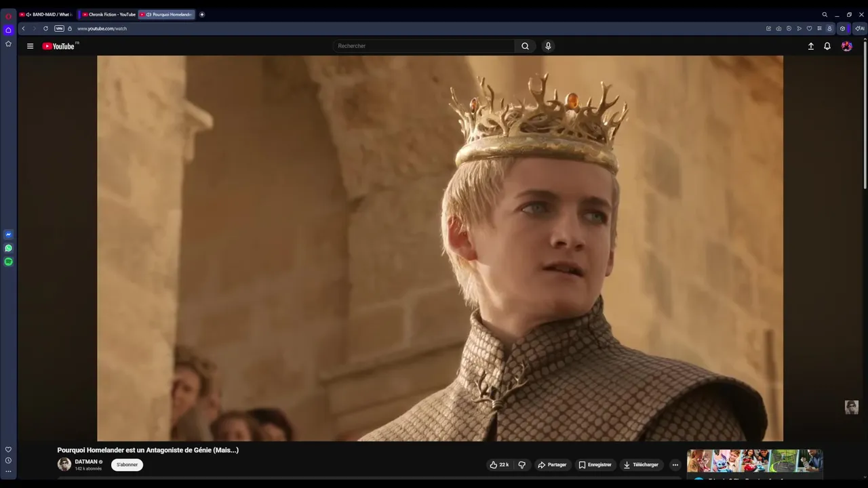Switch to the BAND-MAID tab

(45, 14)
